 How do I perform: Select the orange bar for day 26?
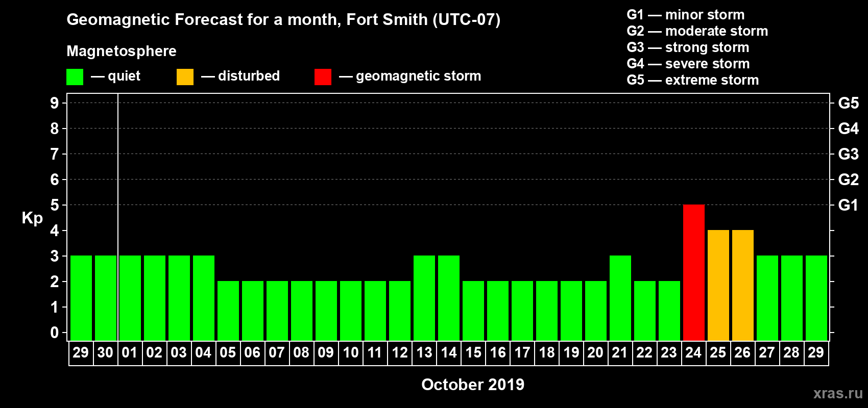(x=743, y=285)
